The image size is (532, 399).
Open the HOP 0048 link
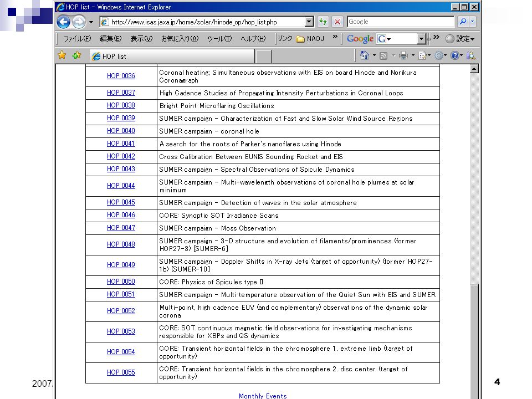tap(121, 244)
